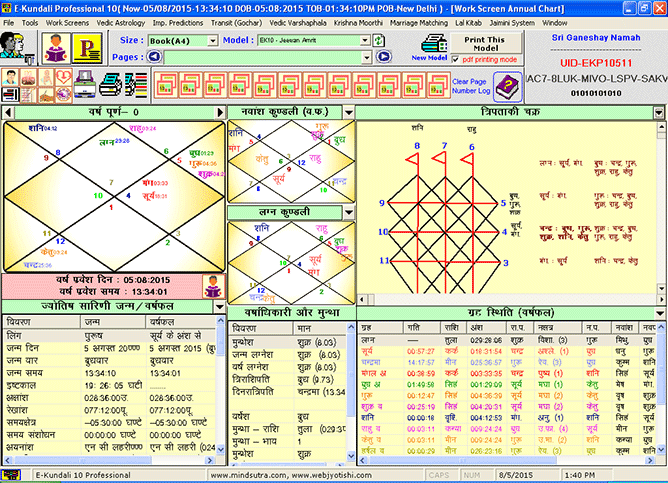
Task: Click Print This Model button
Action: (485, 43)
